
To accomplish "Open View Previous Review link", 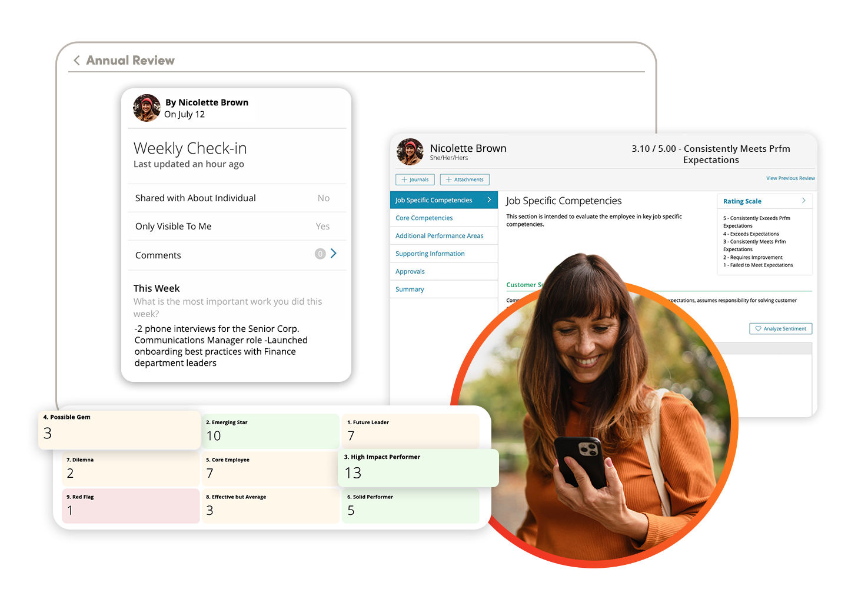I will click(790, 178).
